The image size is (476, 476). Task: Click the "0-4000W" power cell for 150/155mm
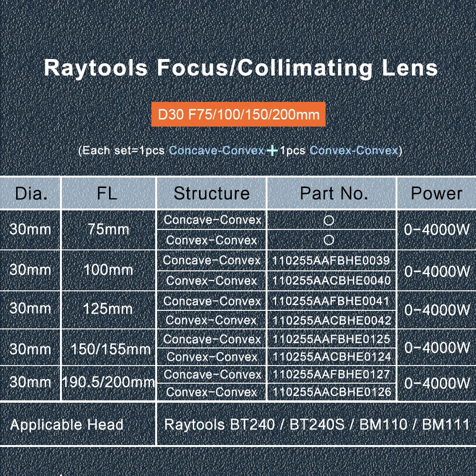point(437,348)
